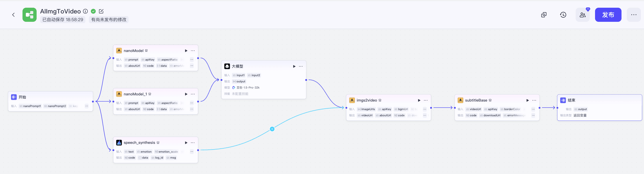Run the imgs2video node
The height and width of the screenshot is (174, 644).
[x=419, y=100]
